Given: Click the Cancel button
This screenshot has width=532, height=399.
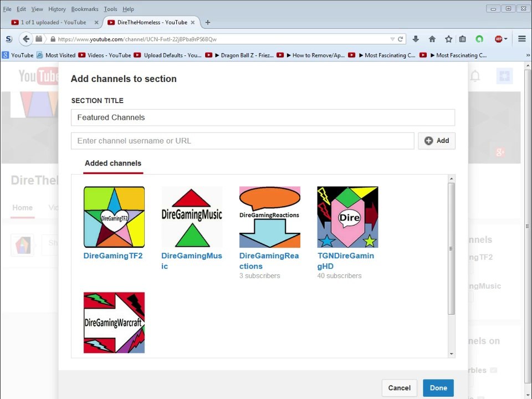Looking at the screenshot, I should click(400, 388).
